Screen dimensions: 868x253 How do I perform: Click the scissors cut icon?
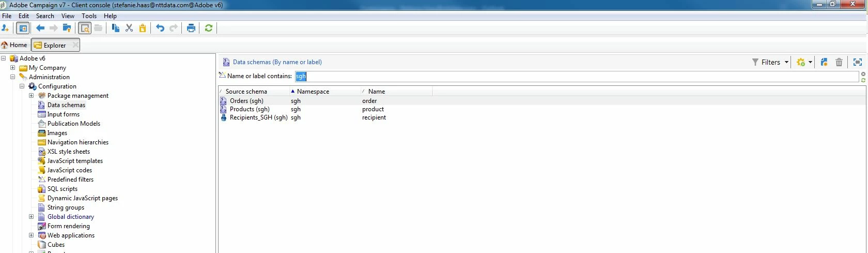[129, 28]
